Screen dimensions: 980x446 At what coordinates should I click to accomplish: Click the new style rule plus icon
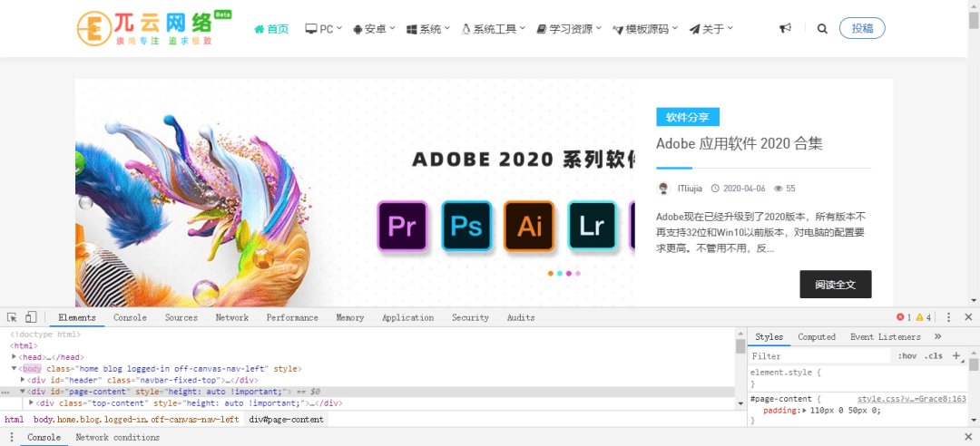(x=955, y=356)
